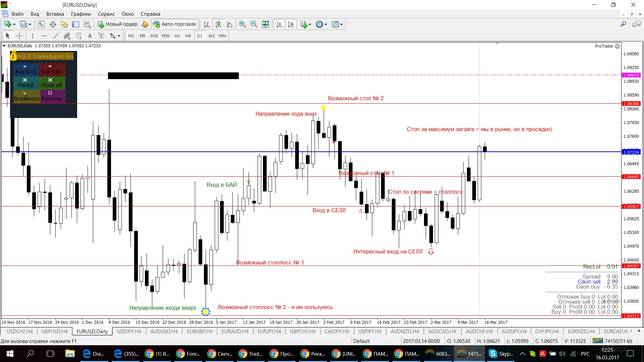Switch to W1 timeframe

coord(211,36)
